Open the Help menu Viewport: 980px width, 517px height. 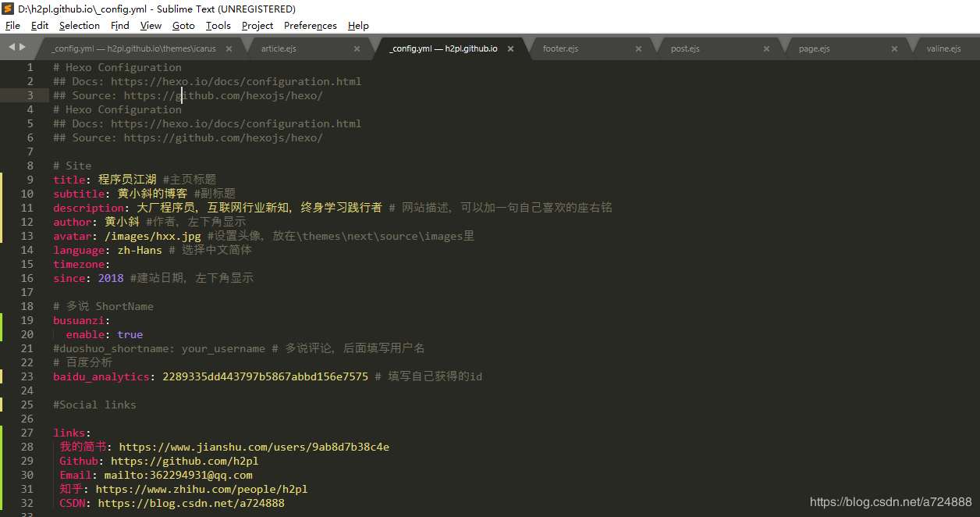[358, 26]
